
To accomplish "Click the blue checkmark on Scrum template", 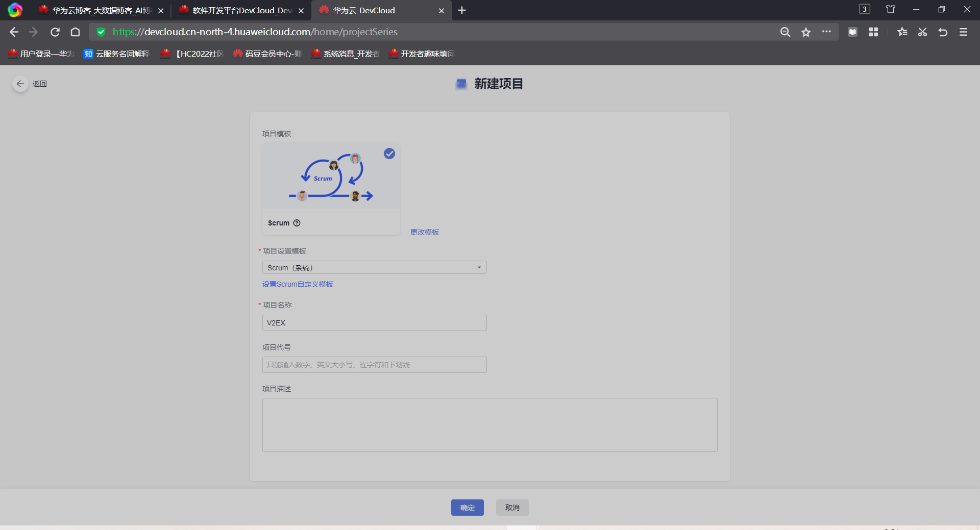I will tap(389, 154).
